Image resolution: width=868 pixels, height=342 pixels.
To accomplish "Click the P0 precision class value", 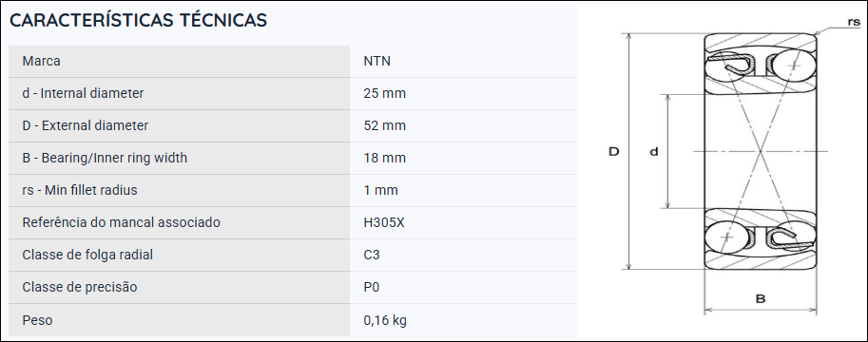I will (372, 287).
